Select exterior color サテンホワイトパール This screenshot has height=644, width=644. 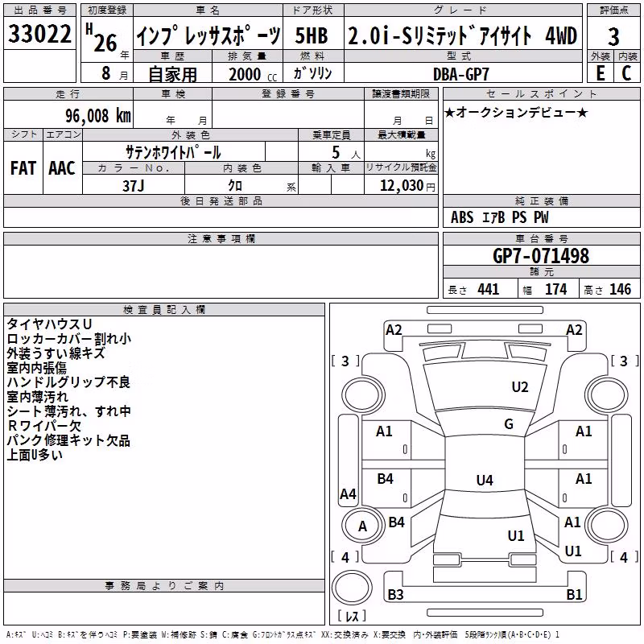coord(173,152)
